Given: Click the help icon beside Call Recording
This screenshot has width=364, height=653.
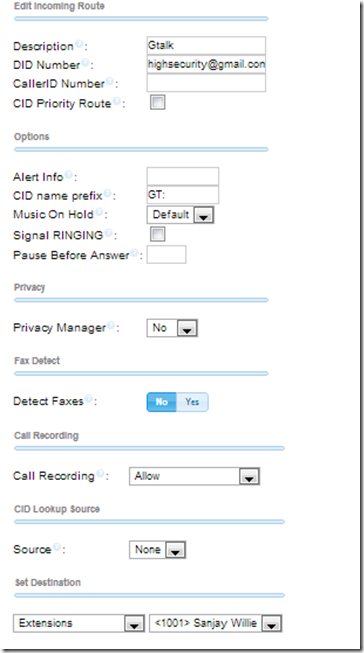Looking at the screenshot, I should point(100,474).
